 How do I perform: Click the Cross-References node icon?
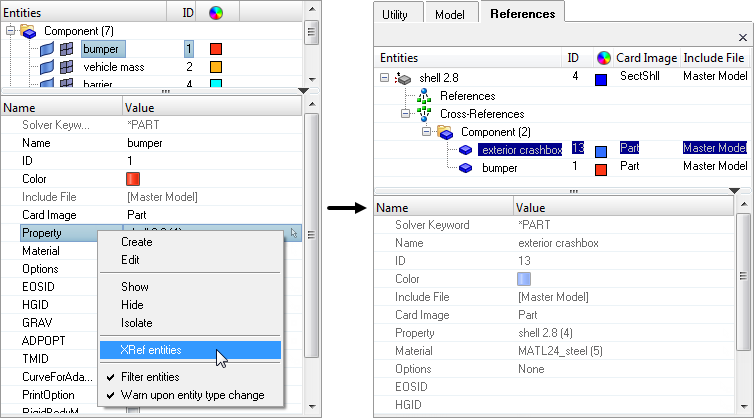click(424, 114)
